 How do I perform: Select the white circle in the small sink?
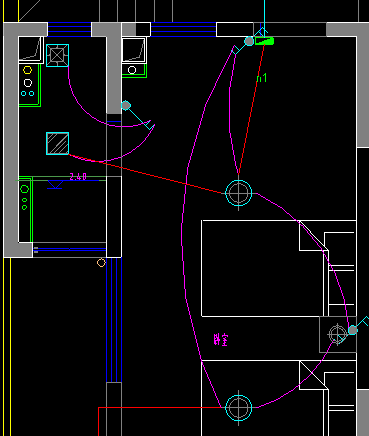coord(132,70)
